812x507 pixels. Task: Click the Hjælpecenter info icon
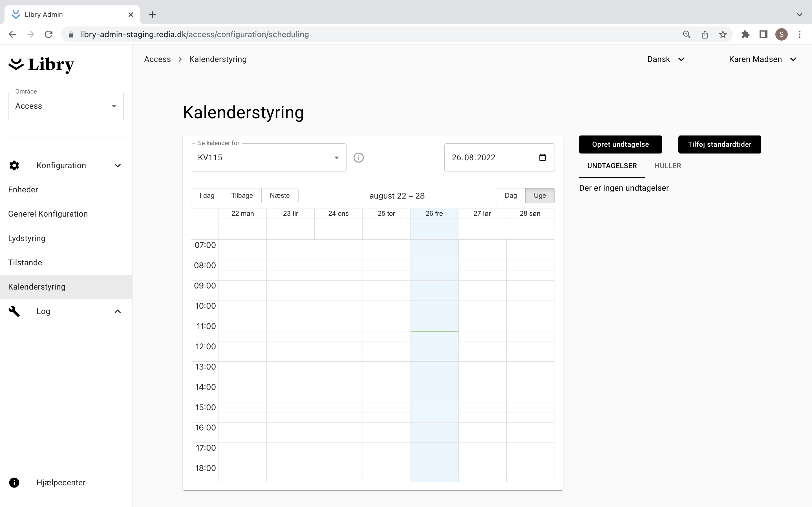click(14, 482)
